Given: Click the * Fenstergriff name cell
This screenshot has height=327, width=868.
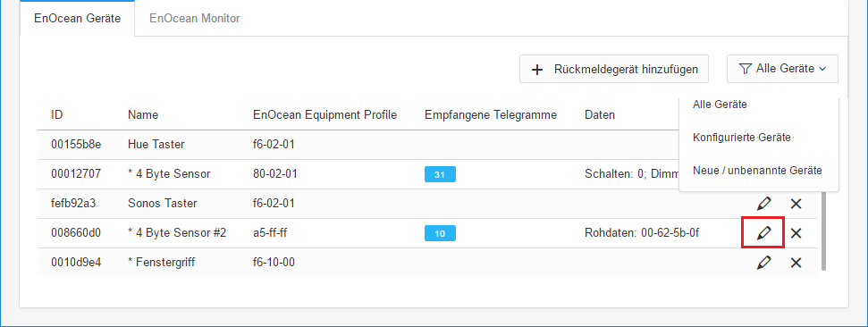Looking at the screenshot, I should pos(161,263).
